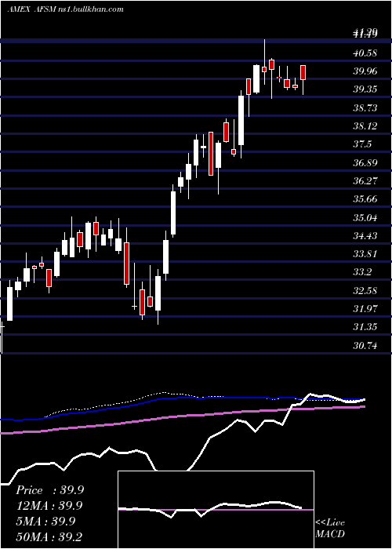392x549 pixels.
Task: Open the MACD inset chart panel
Action: pos(216,510)
